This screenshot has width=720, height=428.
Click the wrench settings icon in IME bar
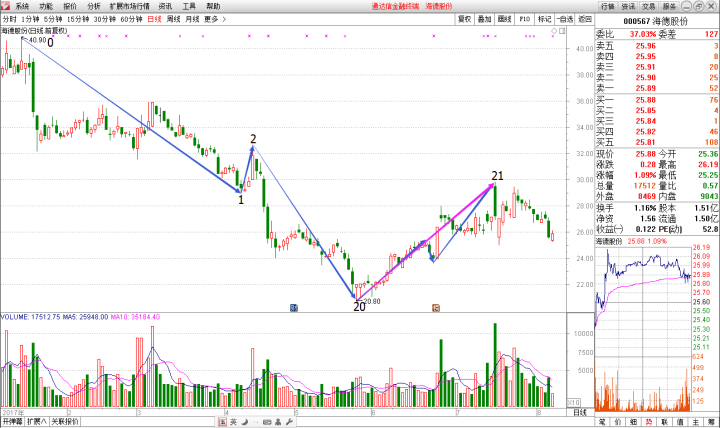[289, 422]
